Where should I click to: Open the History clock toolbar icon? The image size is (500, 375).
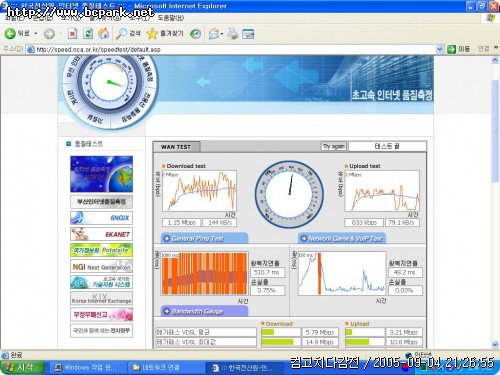click(195, 34)
